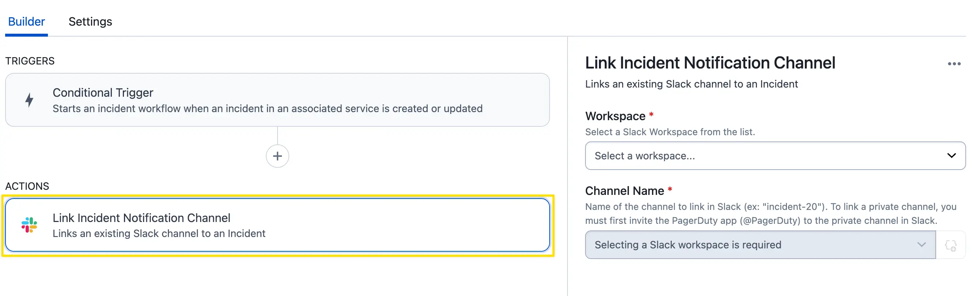This screenshot has height=296, width=980.
Task: Click the TRIGGERS section heading
Action: (30, 61)
